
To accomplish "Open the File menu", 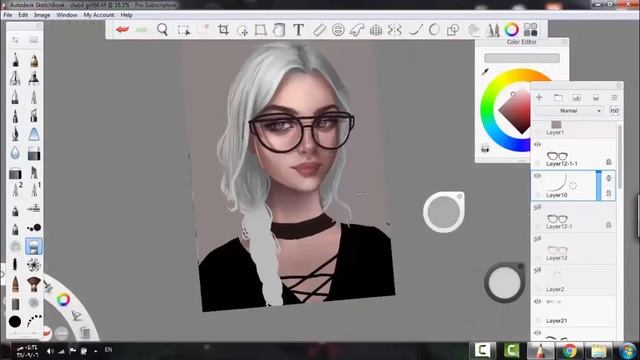I will (x=8, y=15).
